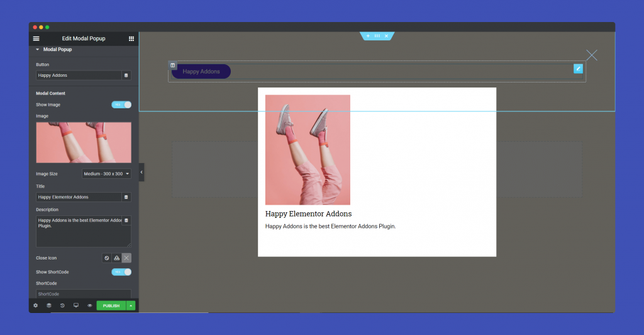Screen dimensions: 644x335
Task: Click the column edit handle icon
Action: [173, 65]
